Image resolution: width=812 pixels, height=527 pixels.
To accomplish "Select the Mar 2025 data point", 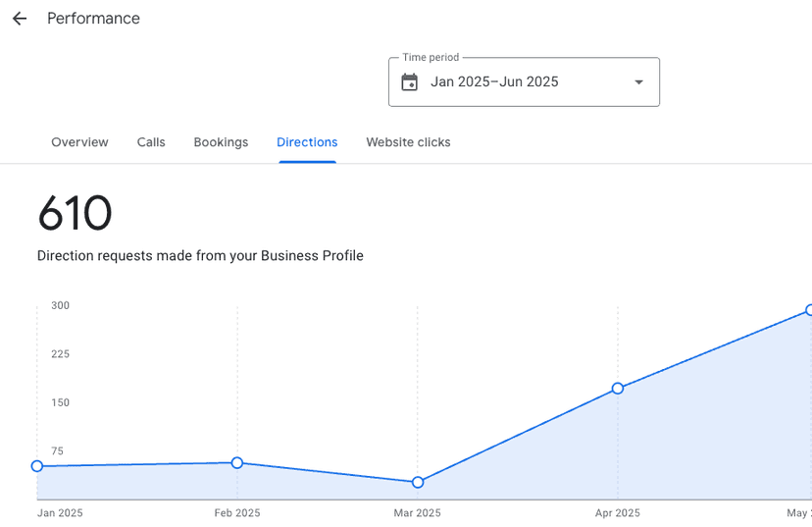I will 418,483.
